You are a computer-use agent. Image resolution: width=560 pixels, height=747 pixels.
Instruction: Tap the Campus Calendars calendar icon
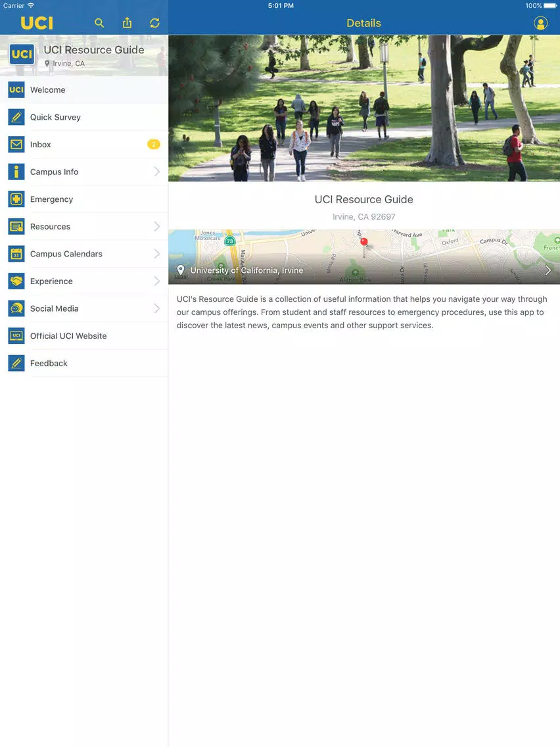click(16, 254)
